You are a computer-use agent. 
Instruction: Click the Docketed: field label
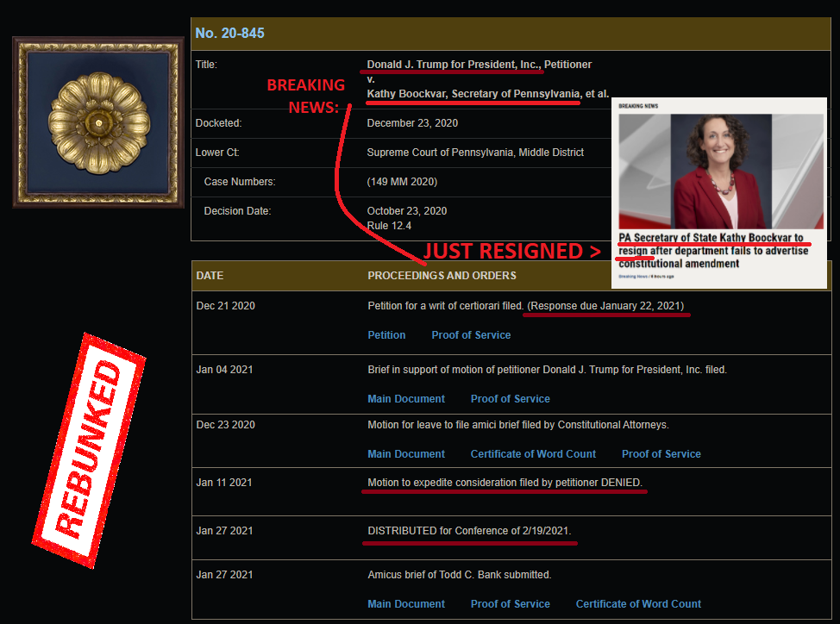coord(218,123)
